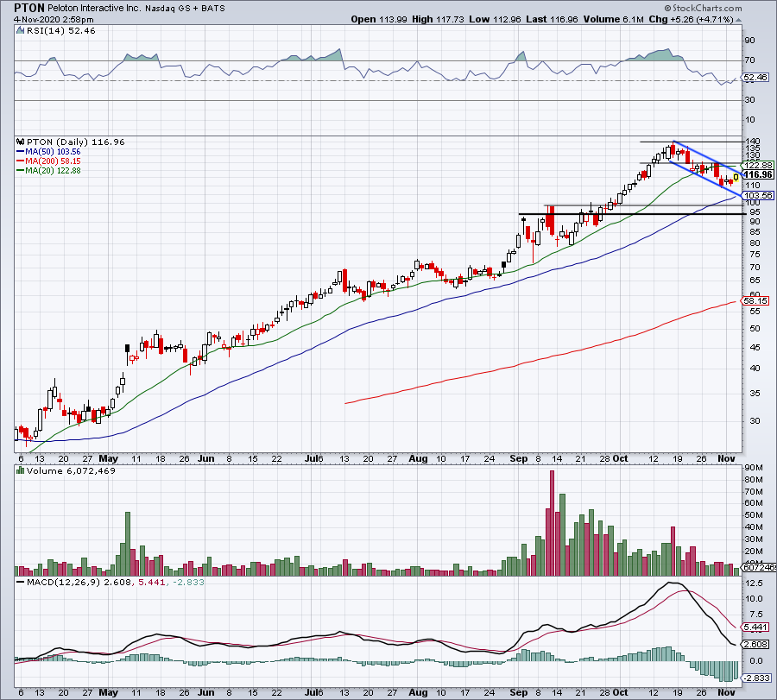Click the 2.608 MACD axis tag
This screenshot has width=777, height=700.
pos(755,644)
